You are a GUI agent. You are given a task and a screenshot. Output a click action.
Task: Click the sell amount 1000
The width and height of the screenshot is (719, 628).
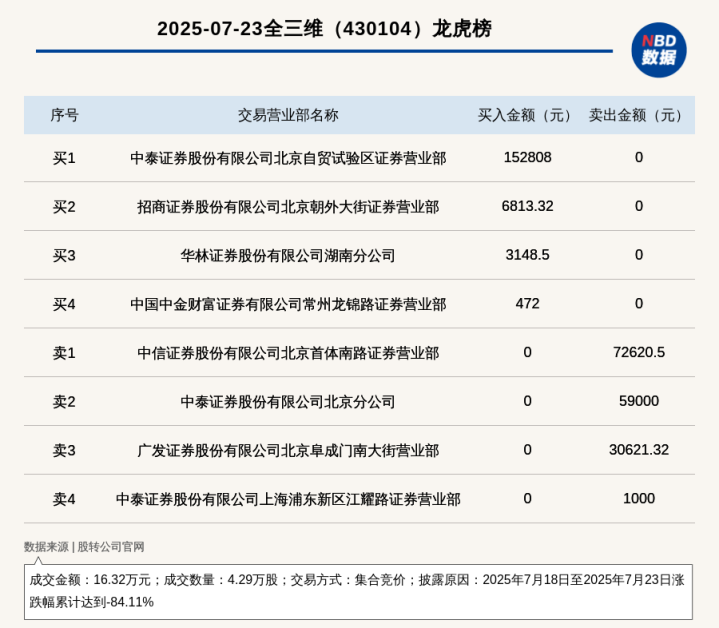pyautogui.click(x=639, y=498)
